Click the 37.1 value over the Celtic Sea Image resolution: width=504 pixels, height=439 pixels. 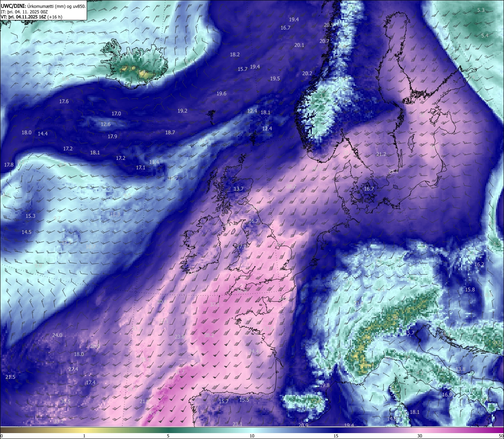pos(215,304)
